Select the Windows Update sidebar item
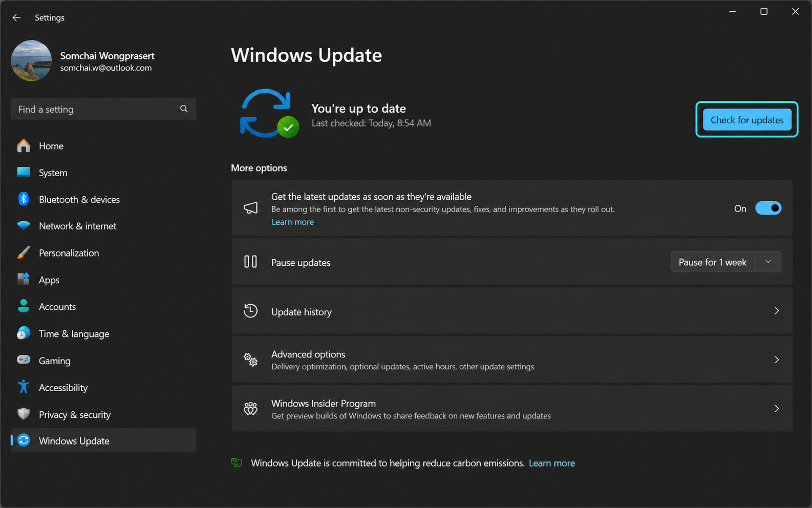 pos(103,440)
